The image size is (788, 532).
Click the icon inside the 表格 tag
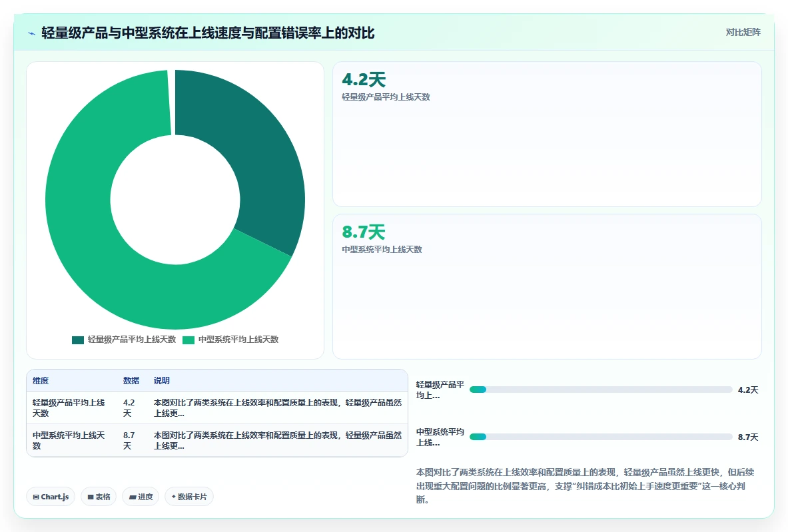[91, 497]
